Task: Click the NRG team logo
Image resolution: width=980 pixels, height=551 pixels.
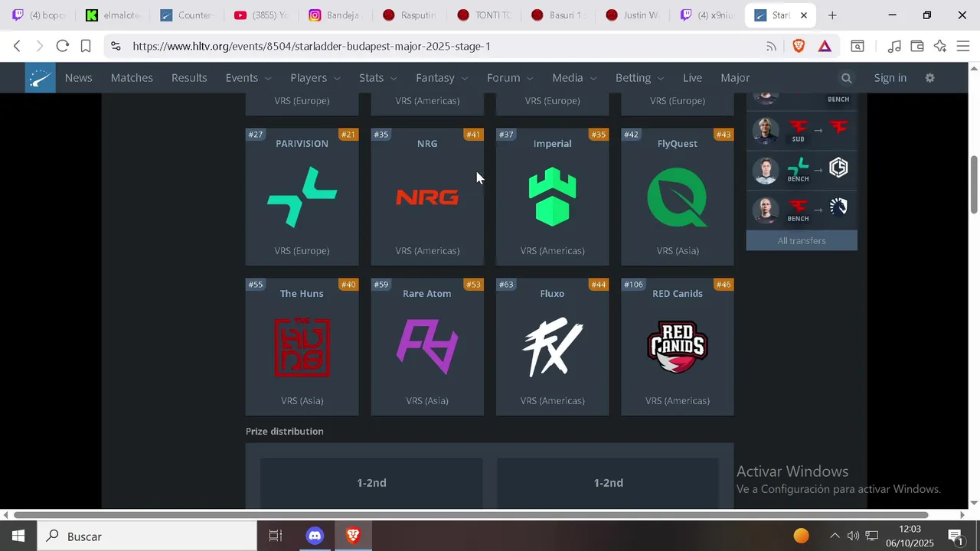Action: coord(427,197)
